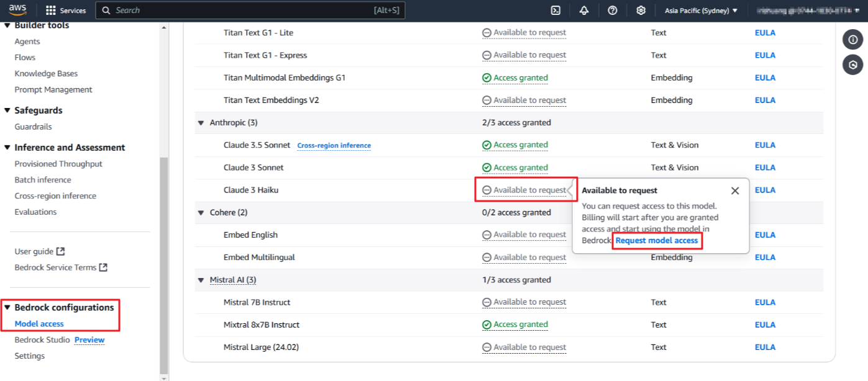Viewport: 868px width, 381px height.
Task: Collapse the Anthropic (3) provider section
Action: click(201, 122)
